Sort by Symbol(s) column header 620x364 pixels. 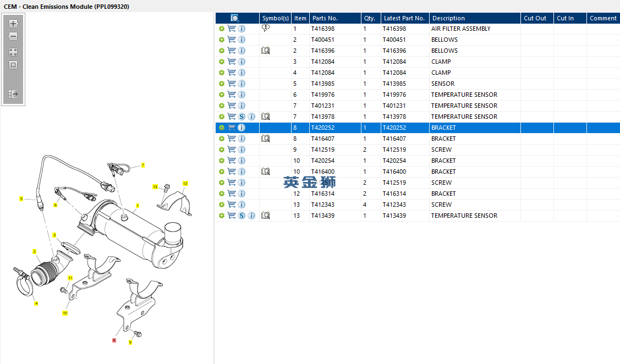pos(276,18)
